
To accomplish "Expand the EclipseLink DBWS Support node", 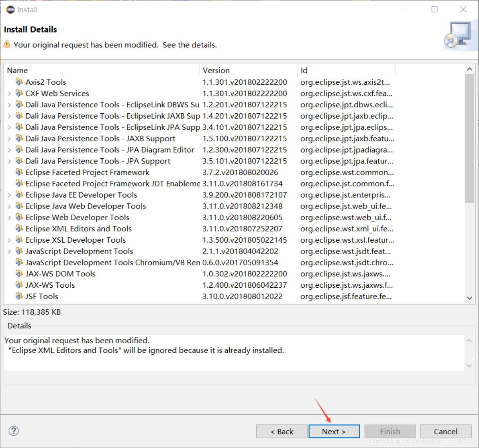I will pos(9,105).
